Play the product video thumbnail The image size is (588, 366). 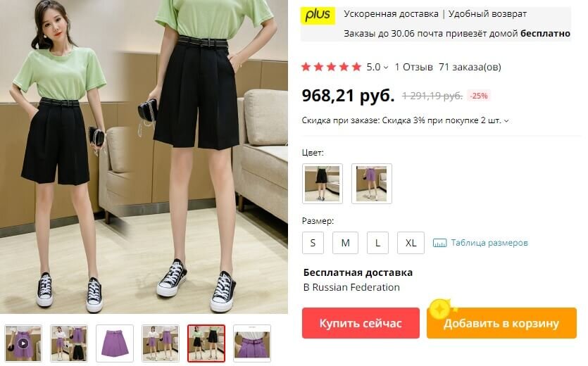[x=23, y=343]
